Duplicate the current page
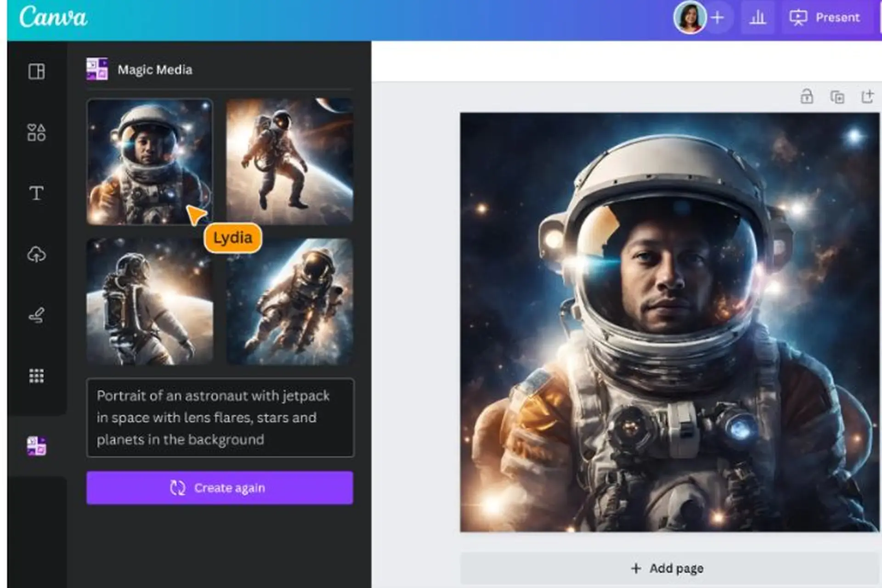 838,97
